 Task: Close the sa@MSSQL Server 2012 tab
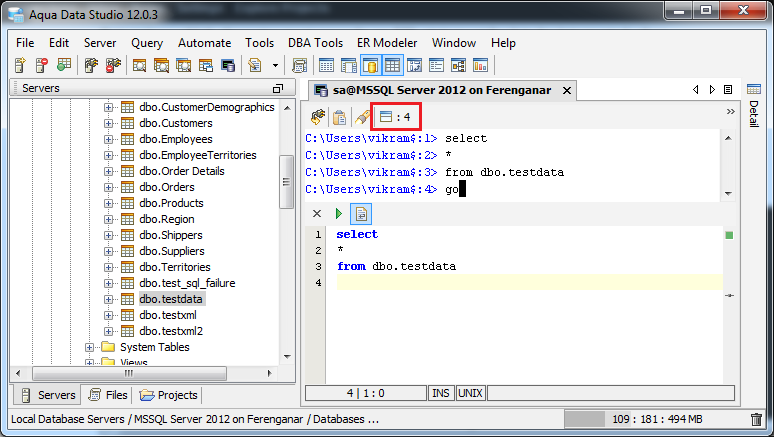(567, 90)
